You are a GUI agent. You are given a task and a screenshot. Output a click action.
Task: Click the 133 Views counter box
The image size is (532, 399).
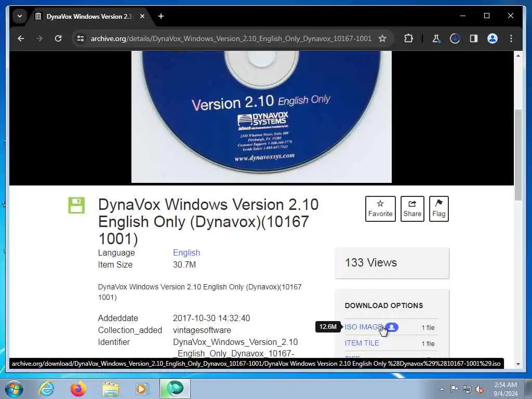coord(392,263)
